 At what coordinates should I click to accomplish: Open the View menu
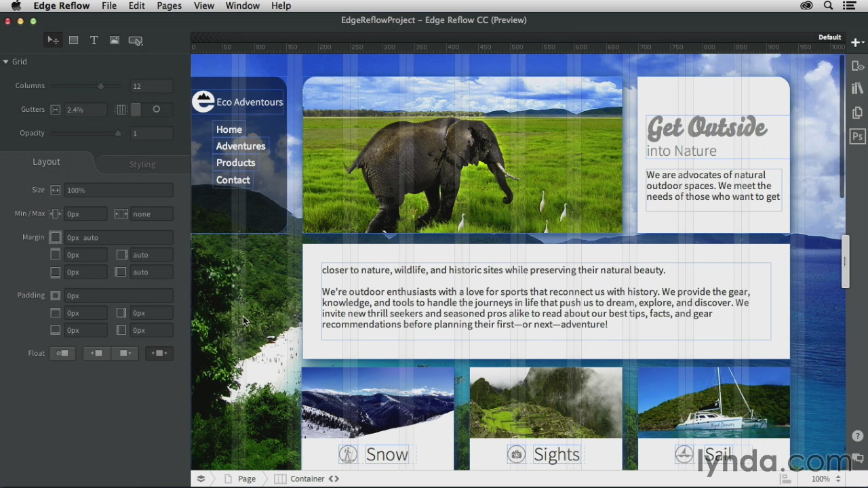coord(204,5)
